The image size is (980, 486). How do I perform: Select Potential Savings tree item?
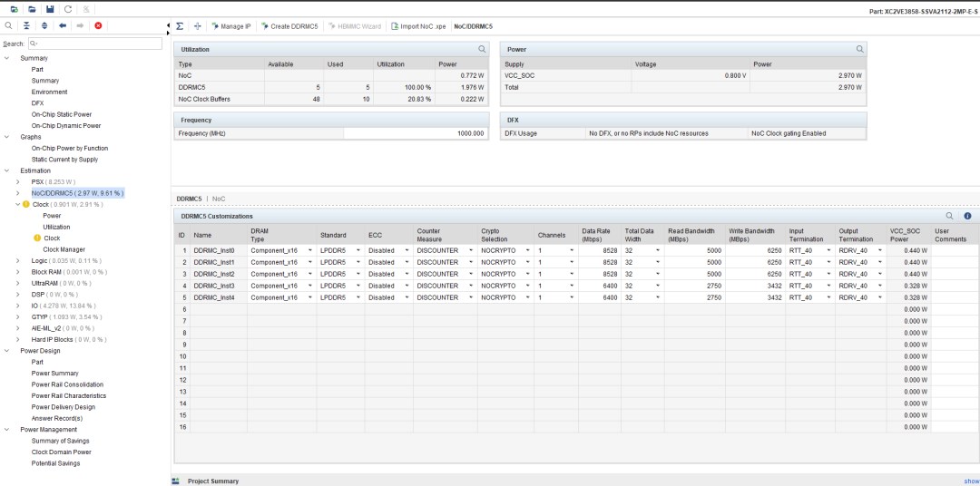[55, 463]
